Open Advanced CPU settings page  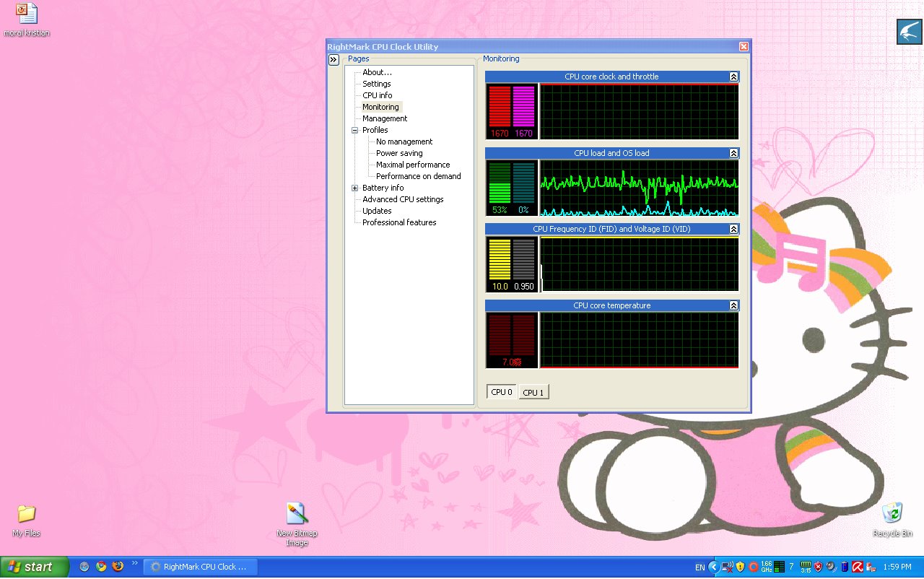coord(403,199)
